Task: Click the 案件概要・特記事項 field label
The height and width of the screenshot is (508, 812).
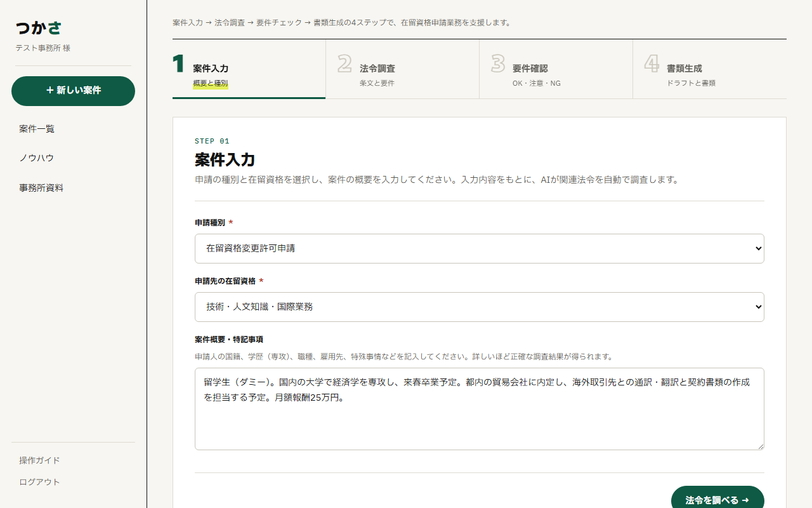Action: 229,340
